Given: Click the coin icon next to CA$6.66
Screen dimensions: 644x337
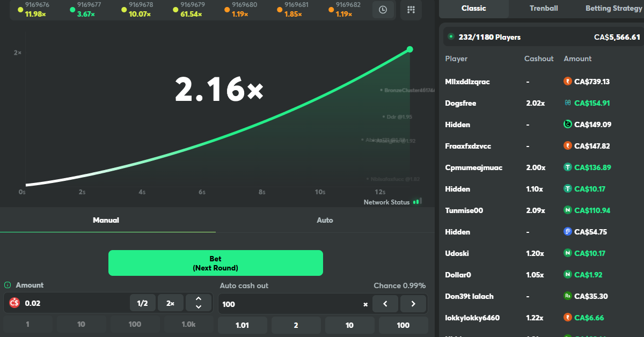Looking at the screenshot, I should [568, 318].
